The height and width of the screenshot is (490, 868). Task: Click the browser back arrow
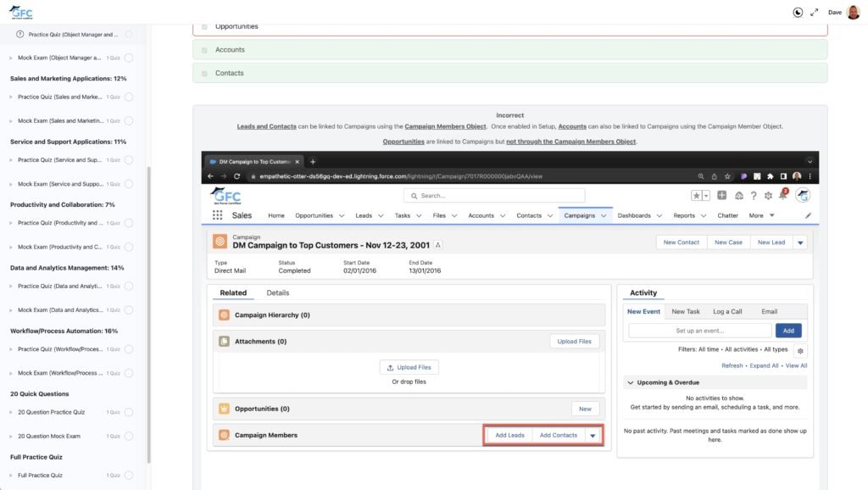pyautogui.click(x=210, y=176)
